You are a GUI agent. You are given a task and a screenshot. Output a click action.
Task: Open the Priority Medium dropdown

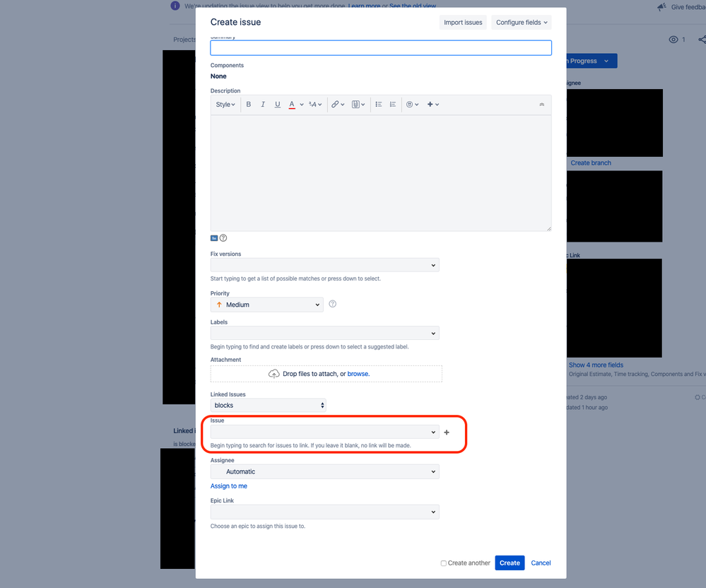click(267, 305)
